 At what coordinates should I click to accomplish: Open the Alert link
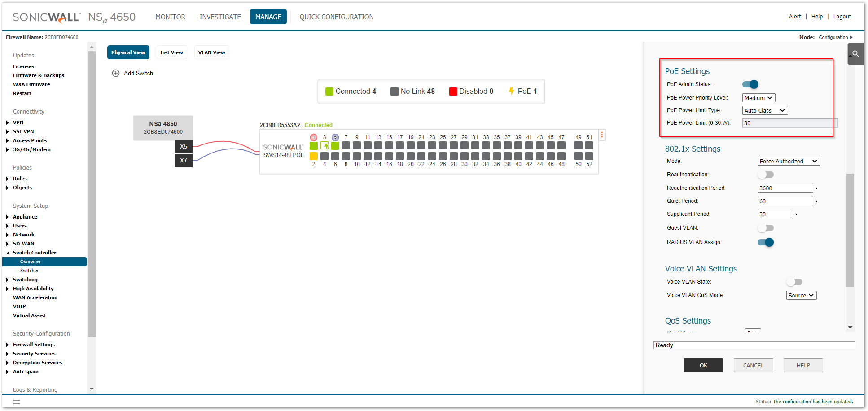coord(795,17)
